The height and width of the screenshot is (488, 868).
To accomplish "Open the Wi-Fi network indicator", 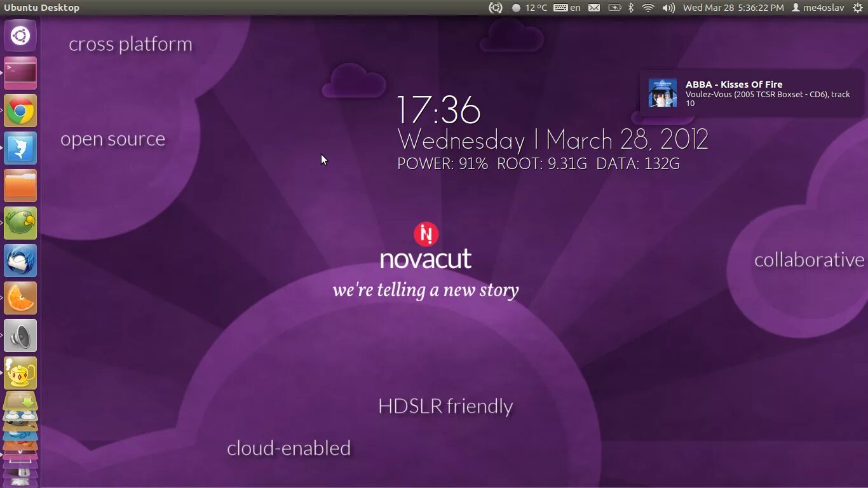I will [648, 8].
